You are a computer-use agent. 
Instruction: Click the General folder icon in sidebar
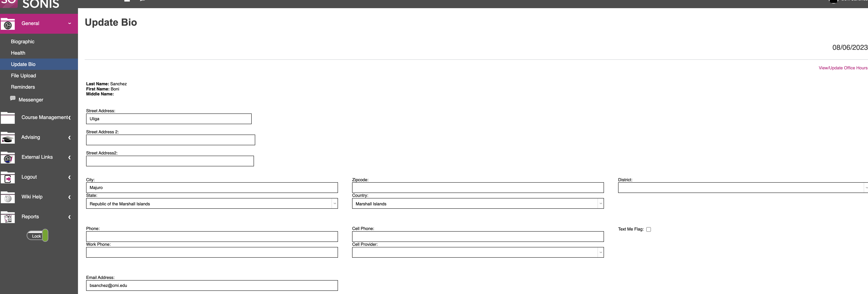[x=8, y=24]
